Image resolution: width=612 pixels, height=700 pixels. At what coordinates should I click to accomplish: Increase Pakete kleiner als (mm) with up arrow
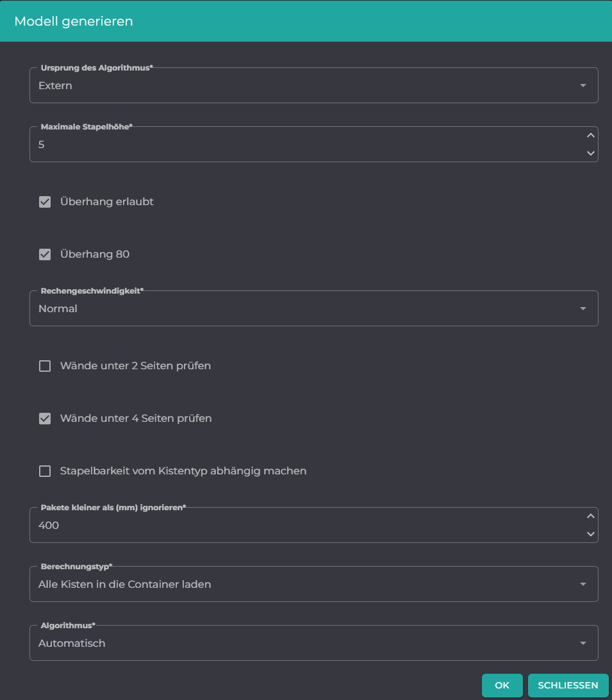591,516
